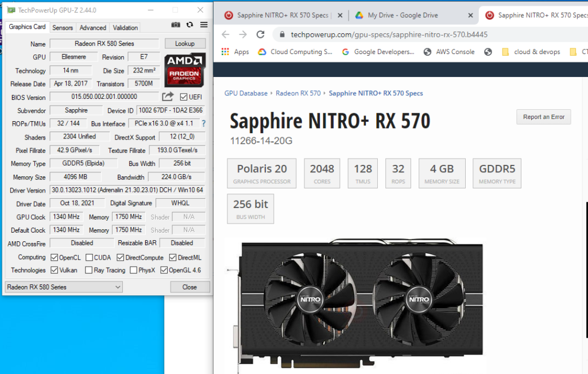
Task: Open Cloud Computing S... bookmark
Action: pos(295,52)
